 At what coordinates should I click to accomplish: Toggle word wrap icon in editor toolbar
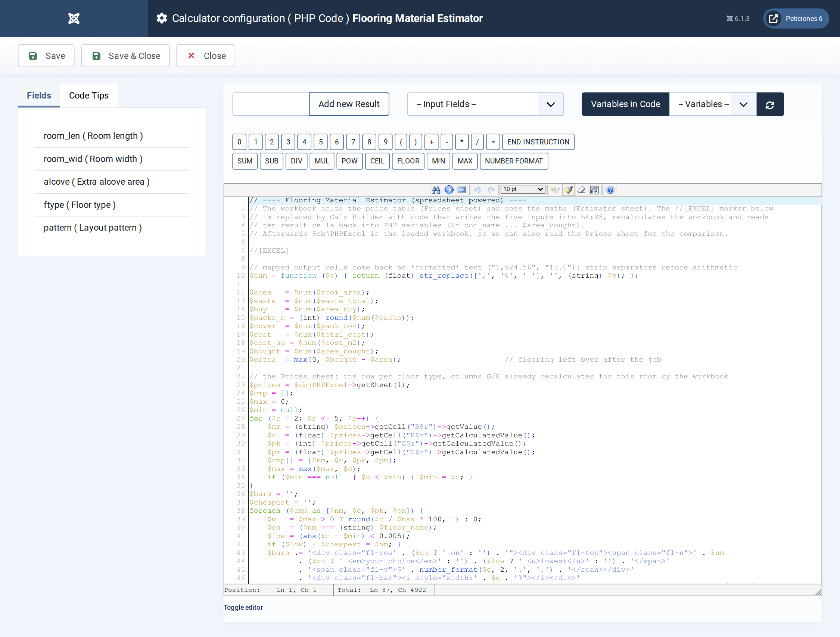coord(594,190)
